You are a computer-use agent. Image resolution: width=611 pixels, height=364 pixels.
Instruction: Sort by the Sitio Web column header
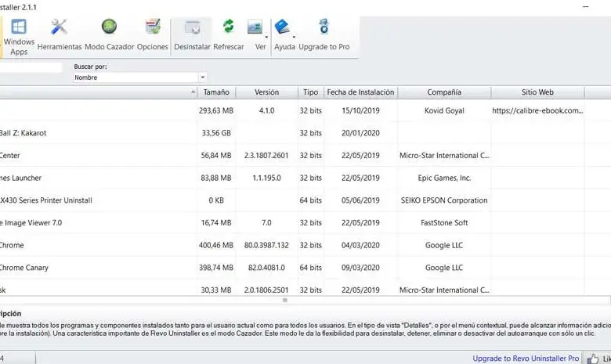(x=537, y=92)
